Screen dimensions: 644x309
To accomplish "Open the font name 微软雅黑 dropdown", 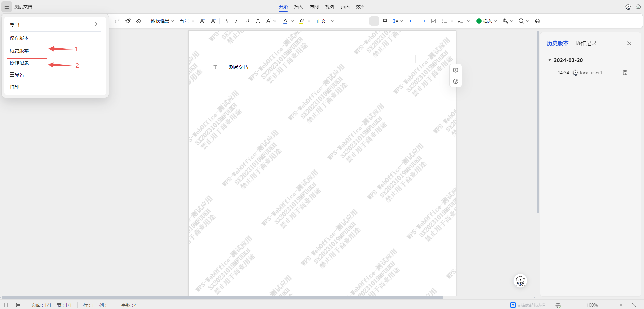I will [x=162, y=21].
